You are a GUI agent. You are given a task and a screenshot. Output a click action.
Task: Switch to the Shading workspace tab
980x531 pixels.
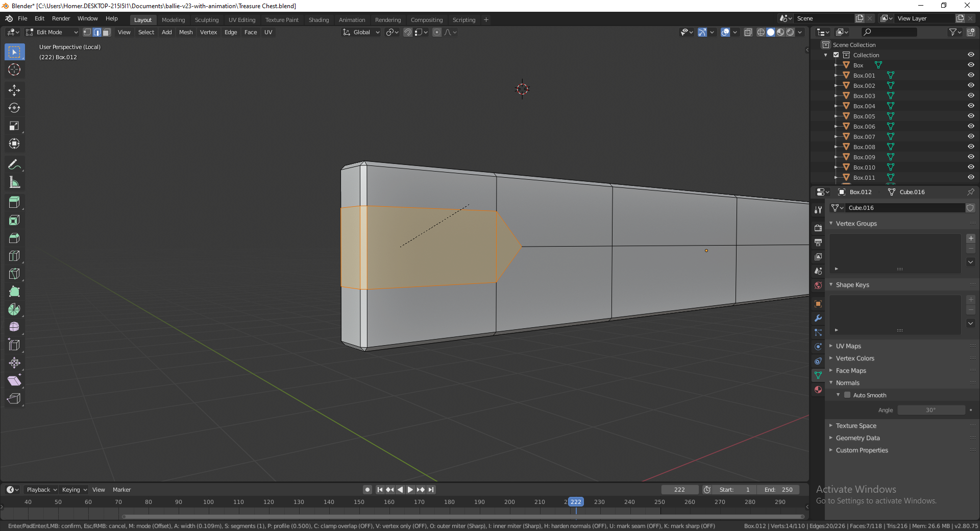318,19
